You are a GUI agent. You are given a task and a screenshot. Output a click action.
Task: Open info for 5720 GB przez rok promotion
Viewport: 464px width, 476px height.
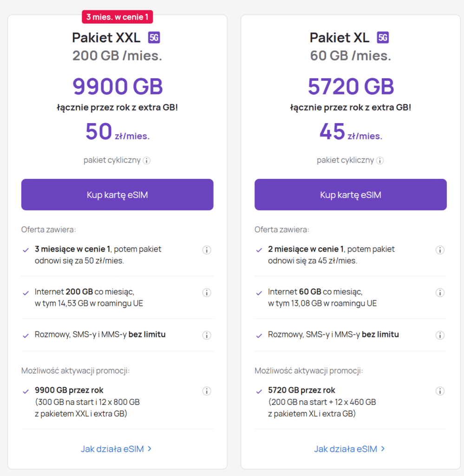(x=440, y=391)
